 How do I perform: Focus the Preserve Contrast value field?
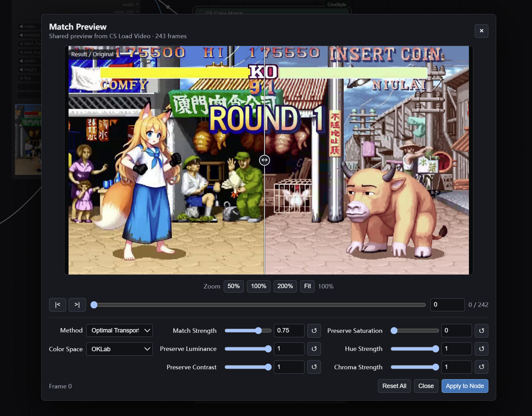(289, 367)
